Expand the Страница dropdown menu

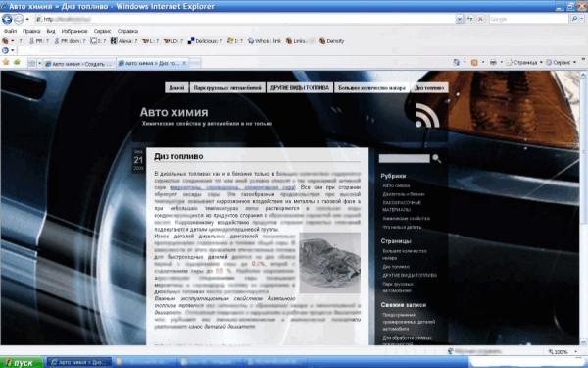pos(524,63)
